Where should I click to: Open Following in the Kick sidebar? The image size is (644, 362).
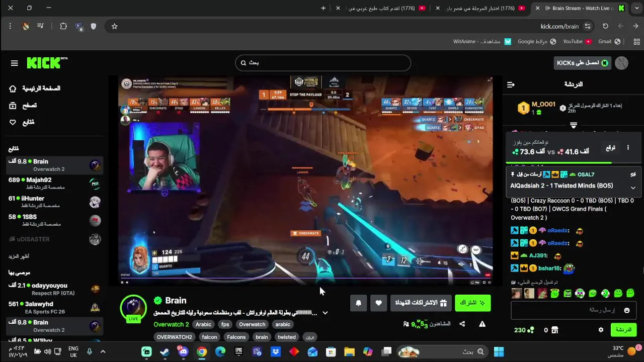tap(22, 122)
